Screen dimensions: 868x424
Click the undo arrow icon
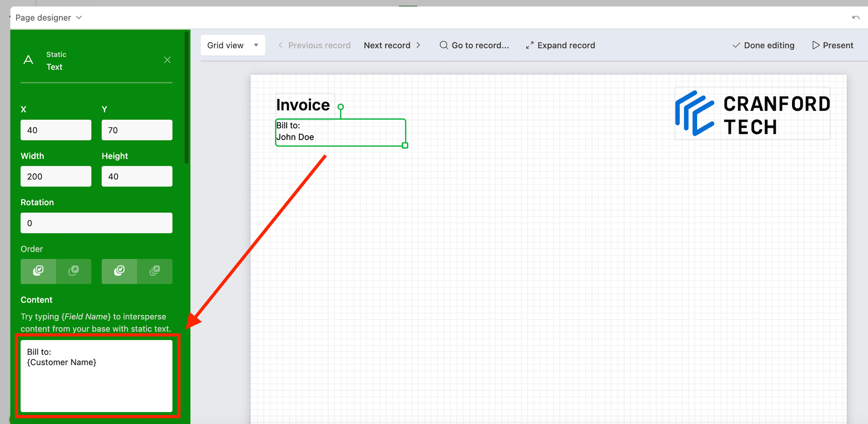coord(856,17)
